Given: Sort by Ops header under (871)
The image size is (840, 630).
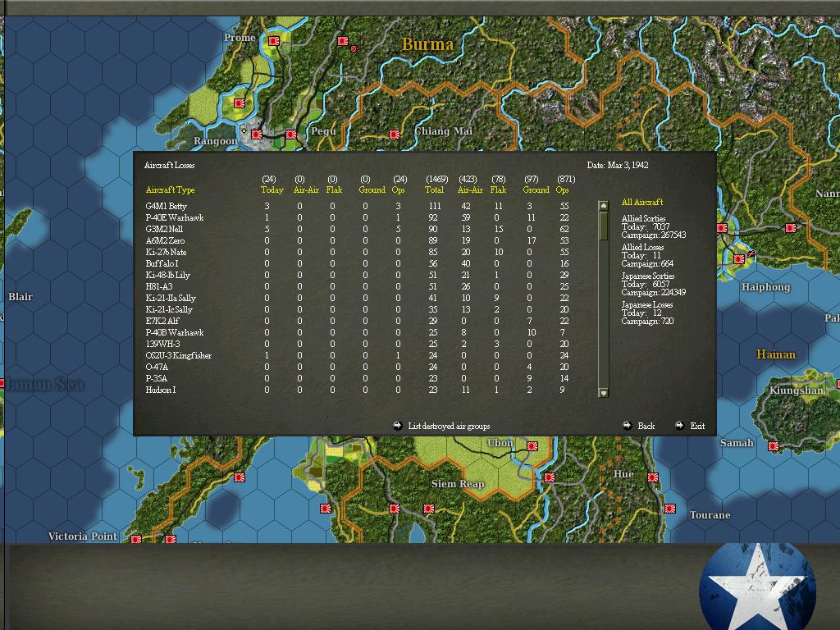Looking at the screenshot, I should click(562, 189).
